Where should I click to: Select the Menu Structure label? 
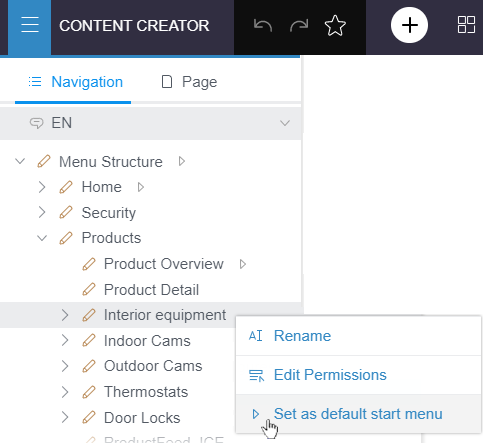[111, 162]
